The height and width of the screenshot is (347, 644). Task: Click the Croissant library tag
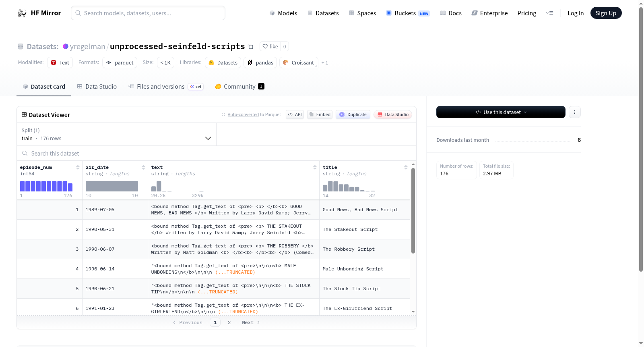pos(299,62)
